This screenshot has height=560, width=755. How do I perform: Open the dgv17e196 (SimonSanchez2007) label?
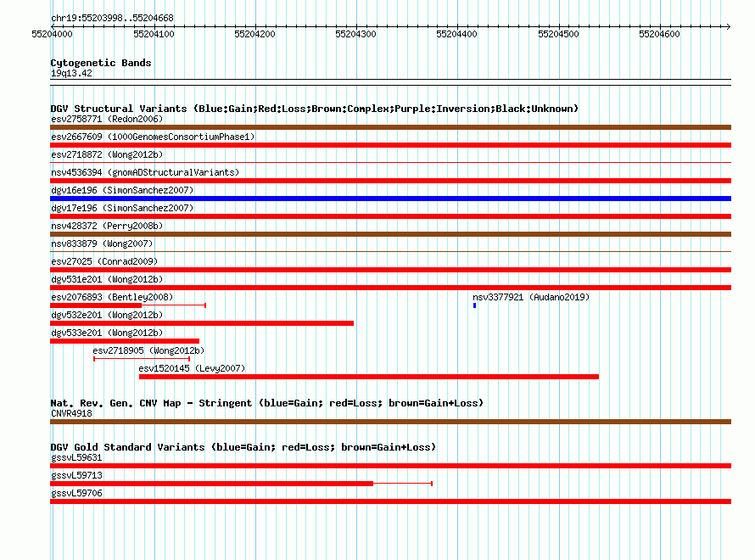tap(122, 208)
